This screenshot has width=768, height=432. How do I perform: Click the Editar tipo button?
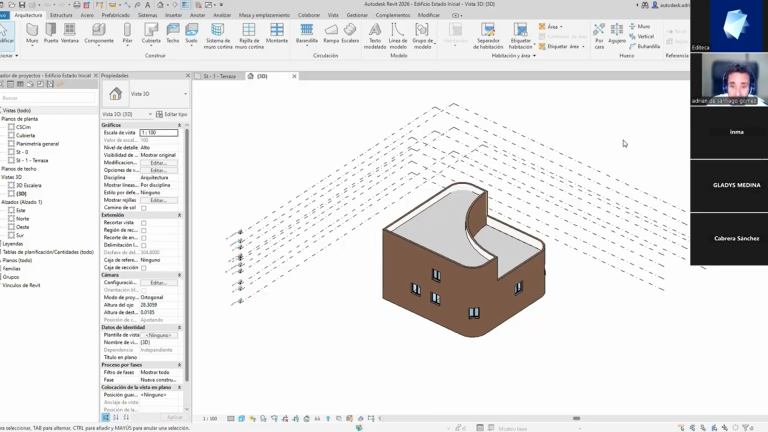(x=171, y=114)
